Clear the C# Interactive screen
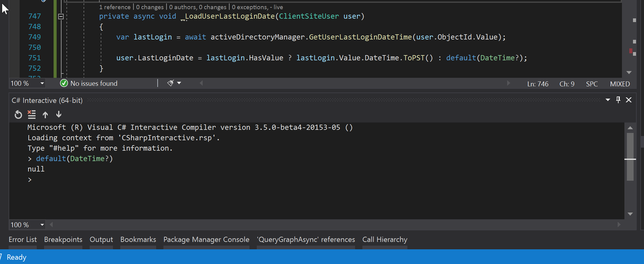This screenshot has height=264, width=644. pyautogui.click(x=32, y=114)
